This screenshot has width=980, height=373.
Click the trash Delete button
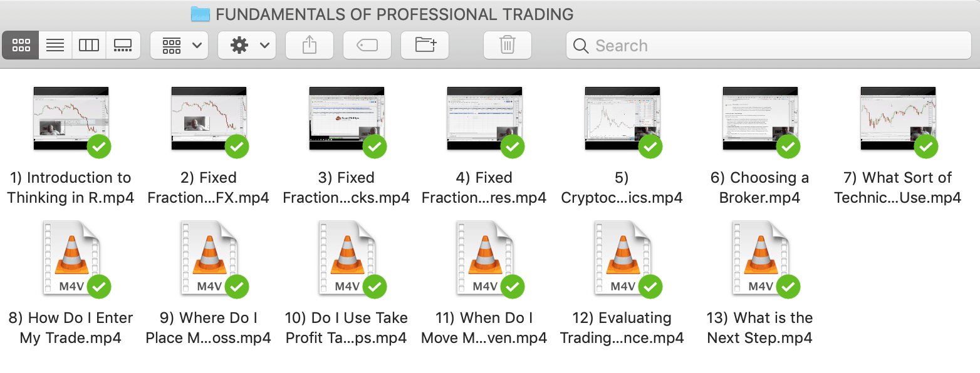point(508,46)
